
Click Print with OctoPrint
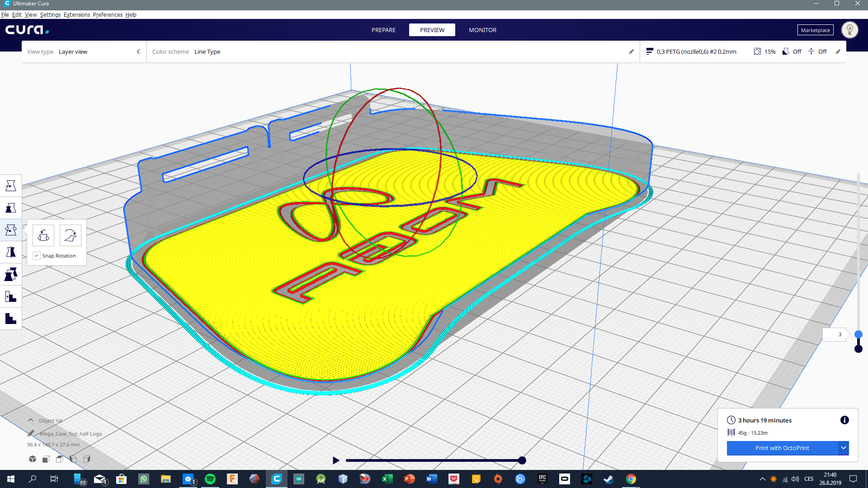click(x=782, y=448)
